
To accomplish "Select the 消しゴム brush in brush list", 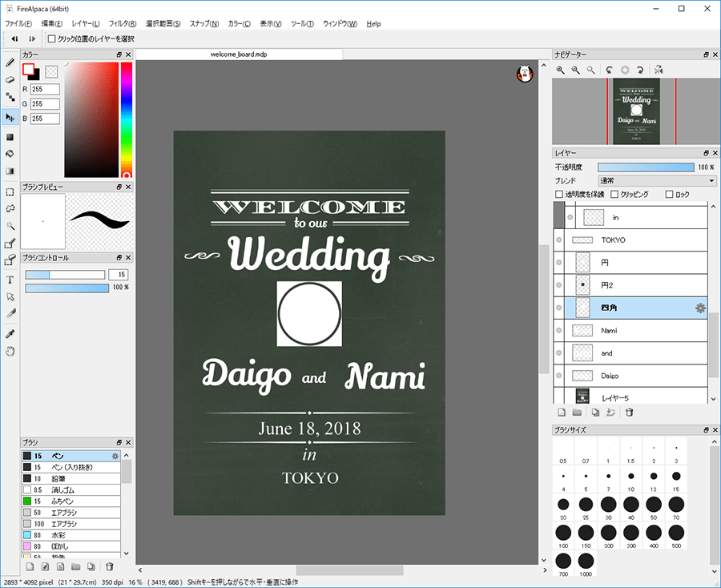I will (64, 489).
